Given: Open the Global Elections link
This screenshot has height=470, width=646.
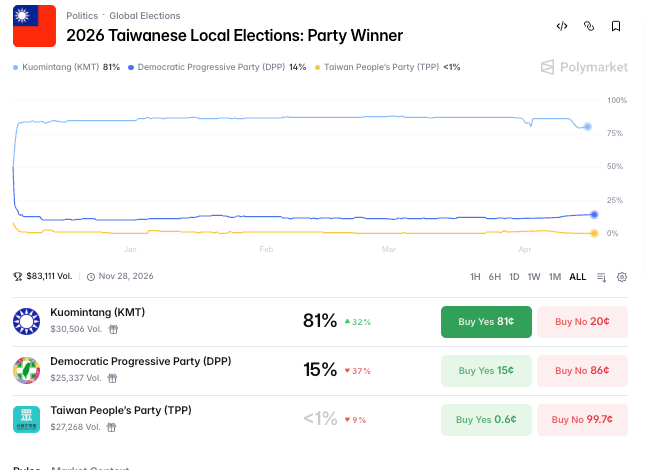Looking at the screenshot, I should click(145, 16).
